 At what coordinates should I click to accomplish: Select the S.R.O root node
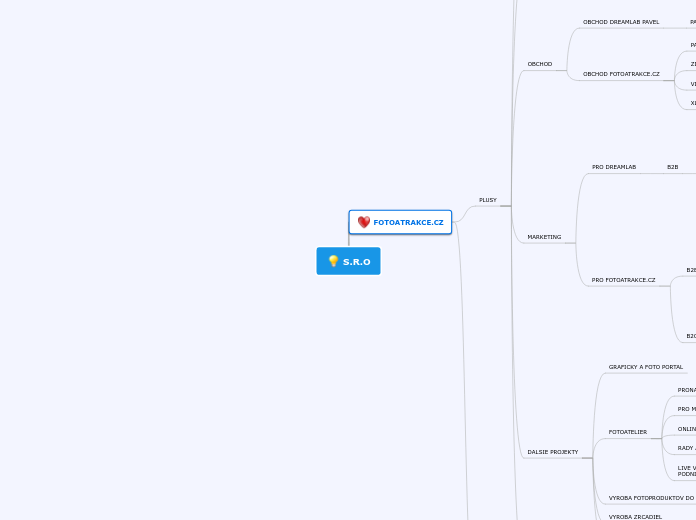pyautogui.click(x=348, y=261)
